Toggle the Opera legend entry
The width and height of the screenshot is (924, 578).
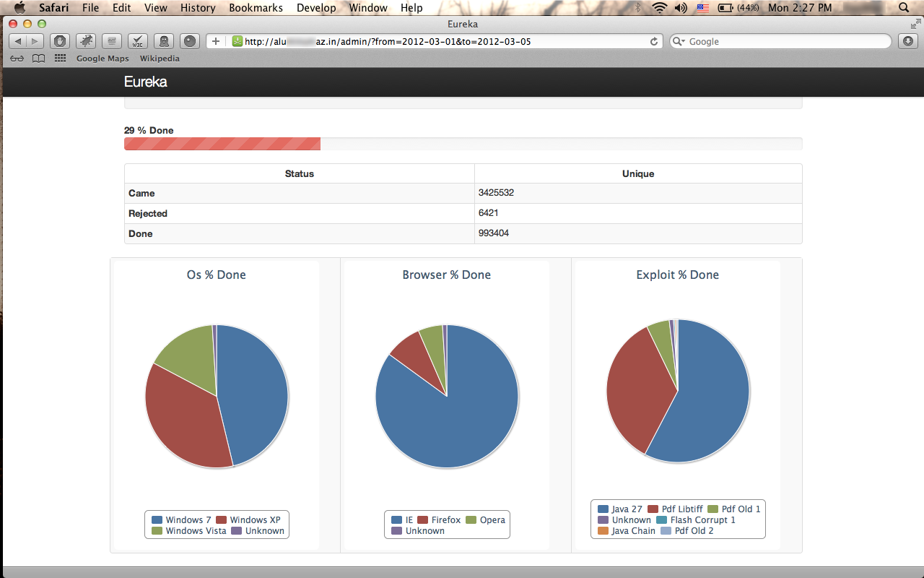pos(486,519)
